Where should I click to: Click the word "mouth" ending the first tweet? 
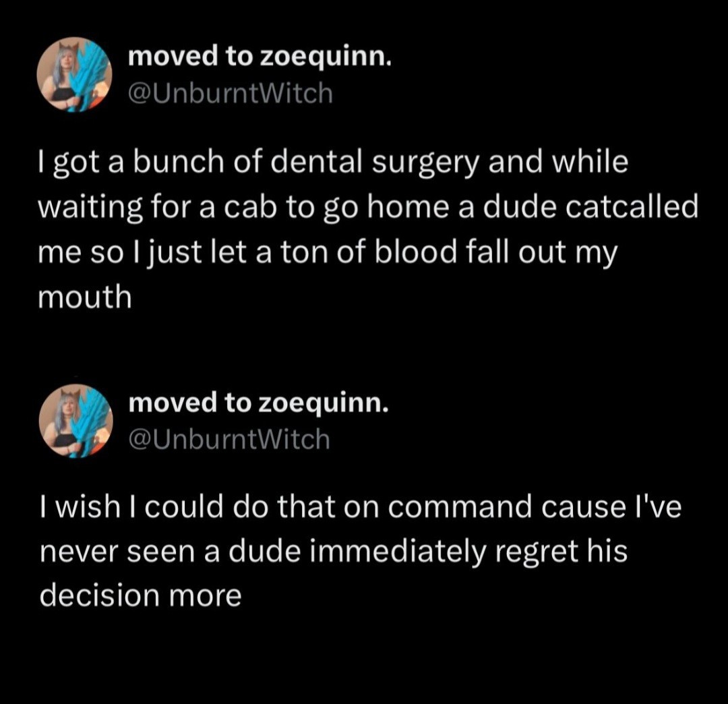[85, 297]
